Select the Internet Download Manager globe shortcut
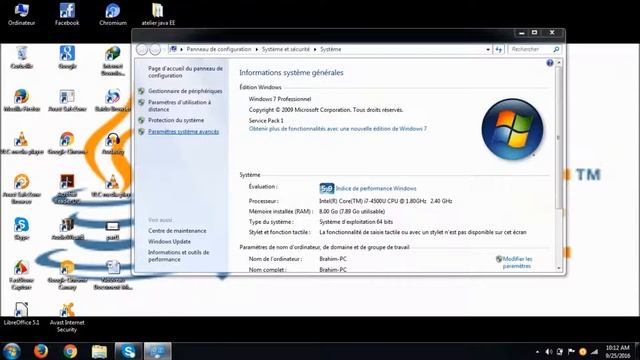 pyautogui.click(x=113, y=61)
